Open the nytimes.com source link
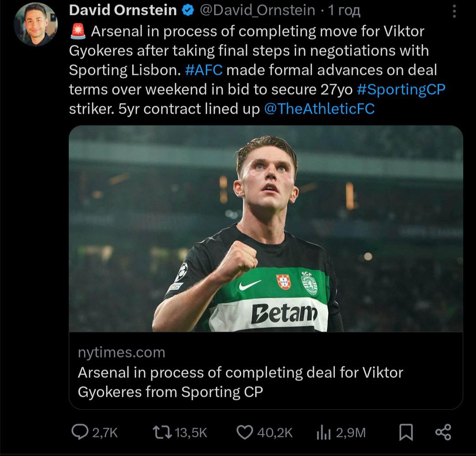 coord(121,352)
